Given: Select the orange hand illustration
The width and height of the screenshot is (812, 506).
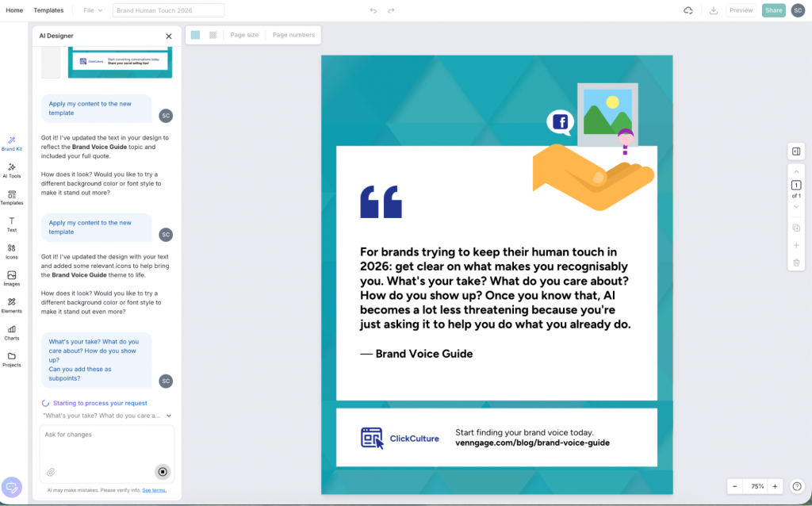Looking at the screenshot, I should pos(593,177).
